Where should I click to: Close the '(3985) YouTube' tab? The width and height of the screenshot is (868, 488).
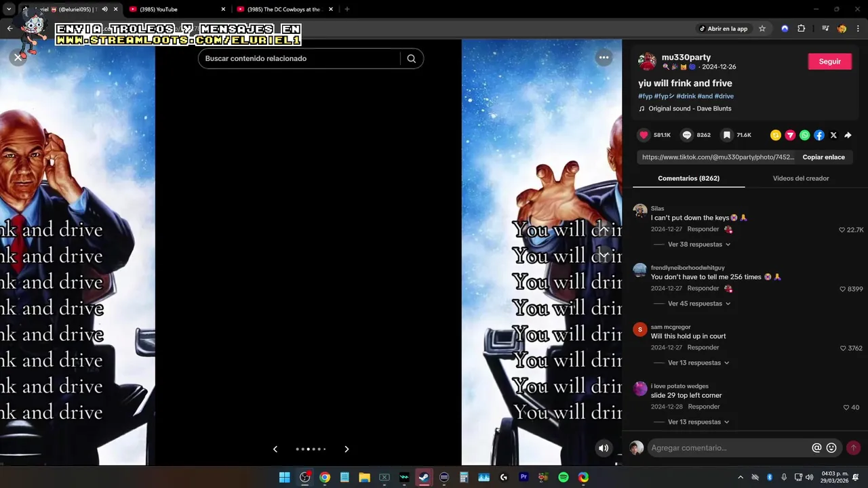tap(223, 9)
